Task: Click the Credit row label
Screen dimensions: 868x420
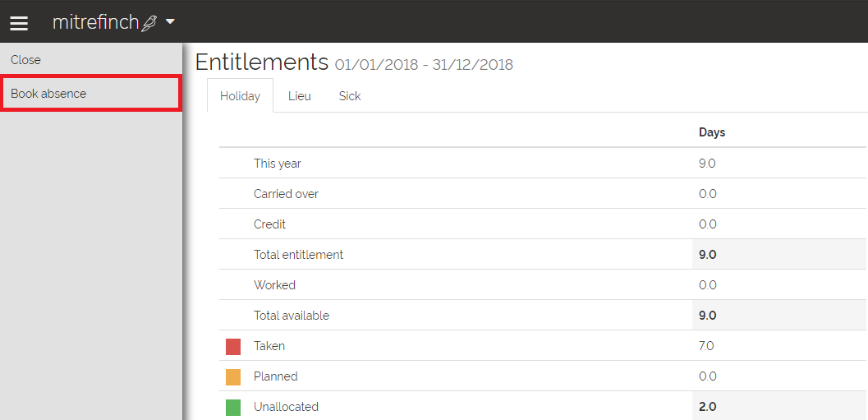Action: pos(269,224)
